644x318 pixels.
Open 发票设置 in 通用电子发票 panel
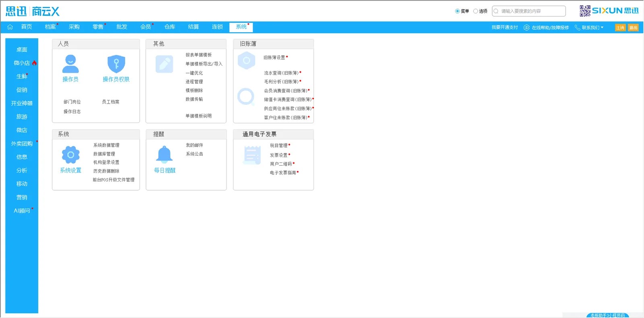point(279,155)
